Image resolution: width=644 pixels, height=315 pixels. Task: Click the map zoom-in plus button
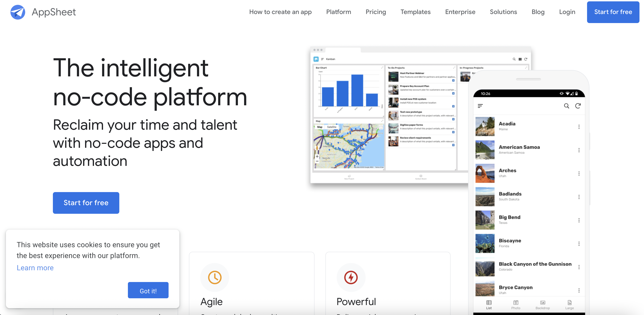[x=317, y=157]
